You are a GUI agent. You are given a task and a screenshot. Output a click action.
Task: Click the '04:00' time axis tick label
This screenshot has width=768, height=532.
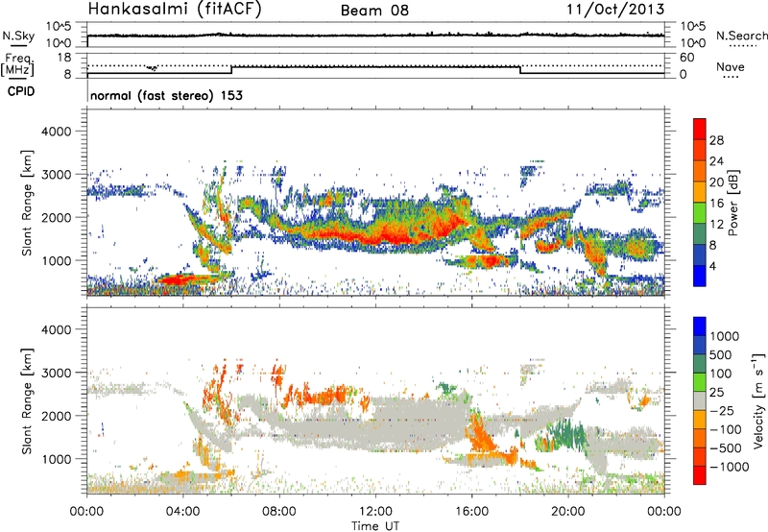(x=182, y=512)
